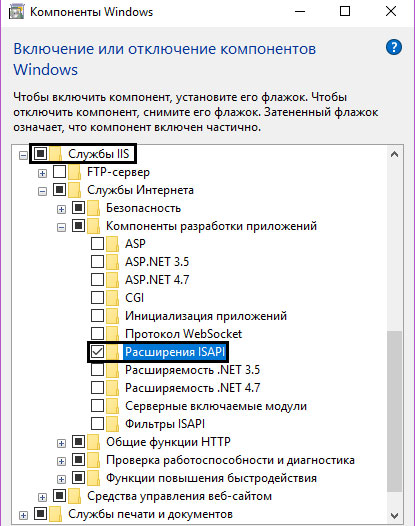The image size is (415, 526).
Task: Click the folder icon beside Безопасность
Action: coord(94,208)
